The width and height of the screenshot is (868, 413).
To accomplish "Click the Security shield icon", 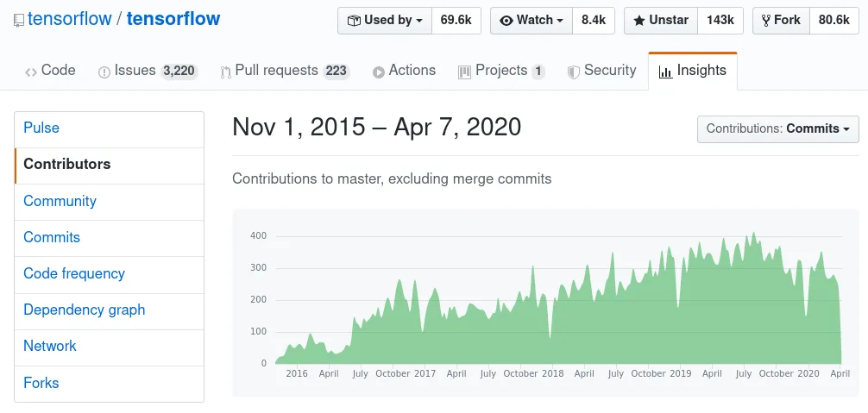I will (x=573, y=72).
